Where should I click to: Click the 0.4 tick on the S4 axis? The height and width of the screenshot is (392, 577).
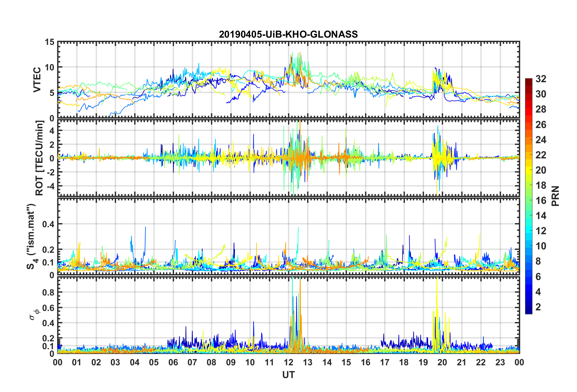click(x=48, y=224)
